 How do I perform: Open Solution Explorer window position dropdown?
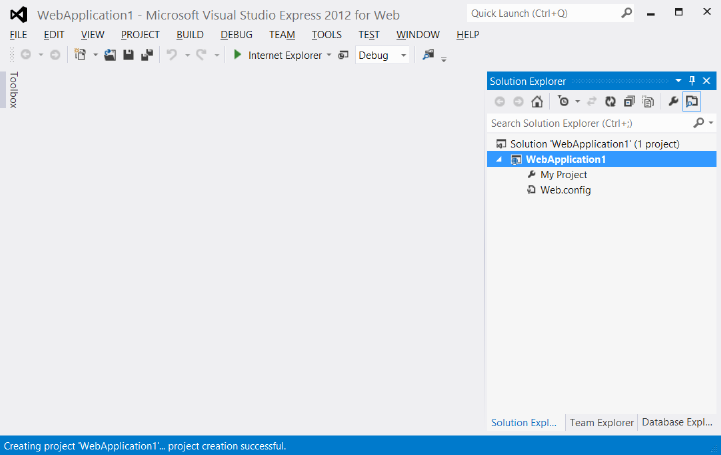tap(678, 81)
